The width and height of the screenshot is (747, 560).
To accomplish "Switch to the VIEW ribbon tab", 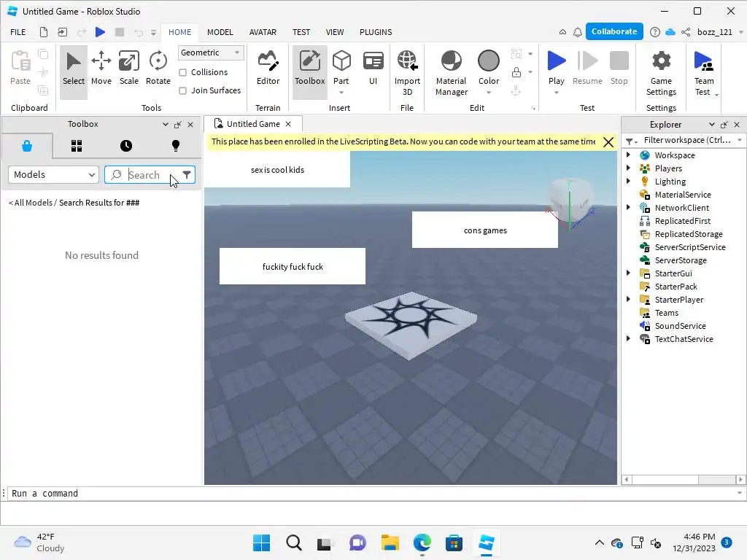I will pos(334,32).
